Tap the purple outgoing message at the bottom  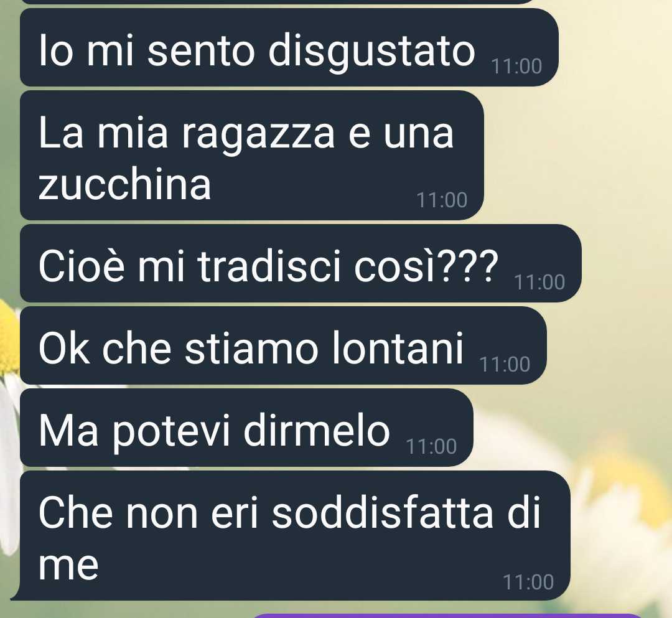448,616
